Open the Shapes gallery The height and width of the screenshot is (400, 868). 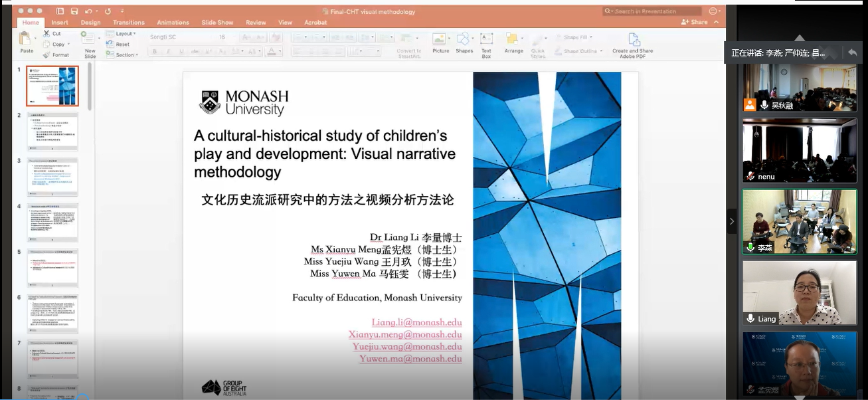464,41
